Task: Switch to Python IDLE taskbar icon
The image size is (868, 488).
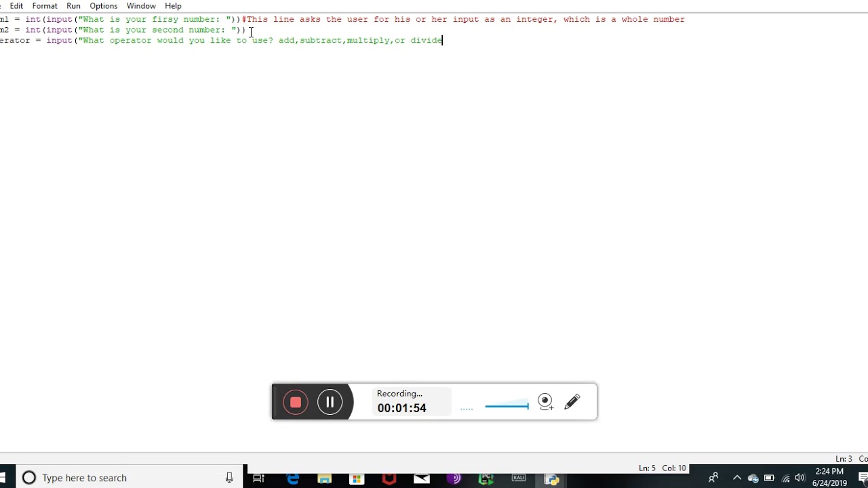Action: point(551,478)
